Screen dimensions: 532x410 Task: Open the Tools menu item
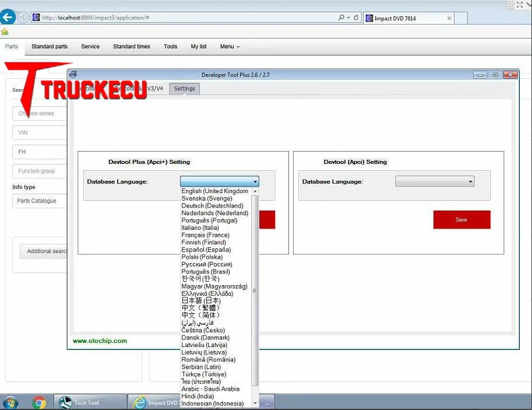(x=170, y=47)
